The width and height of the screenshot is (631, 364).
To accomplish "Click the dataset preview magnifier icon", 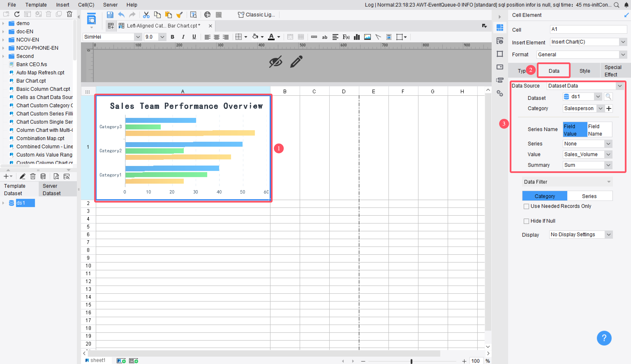I will point(608,97).
